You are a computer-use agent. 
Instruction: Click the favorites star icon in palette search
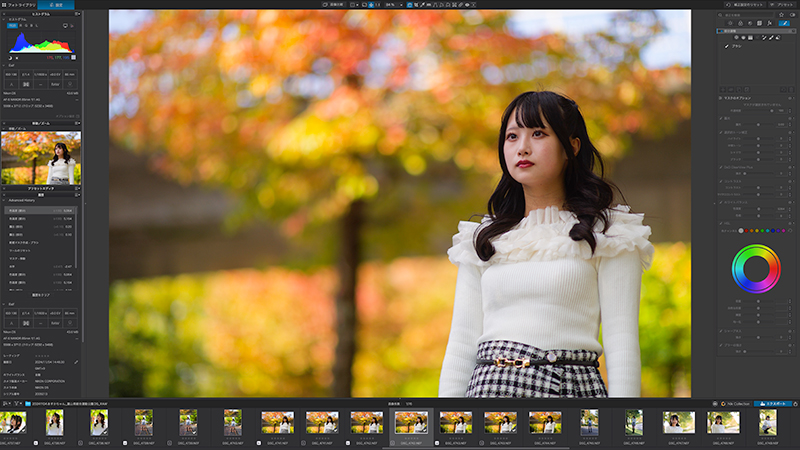[x=781, y=15]
